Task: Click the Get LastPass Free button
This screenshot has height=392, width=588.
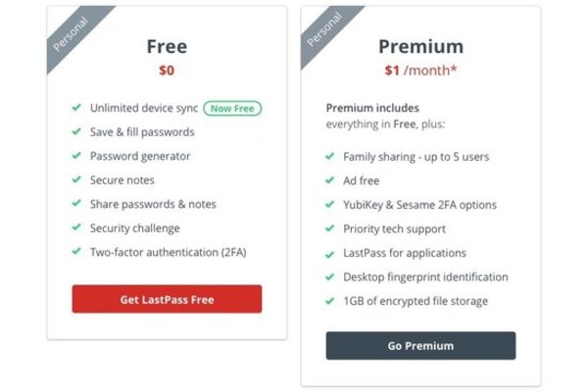Action: point(167,299)
